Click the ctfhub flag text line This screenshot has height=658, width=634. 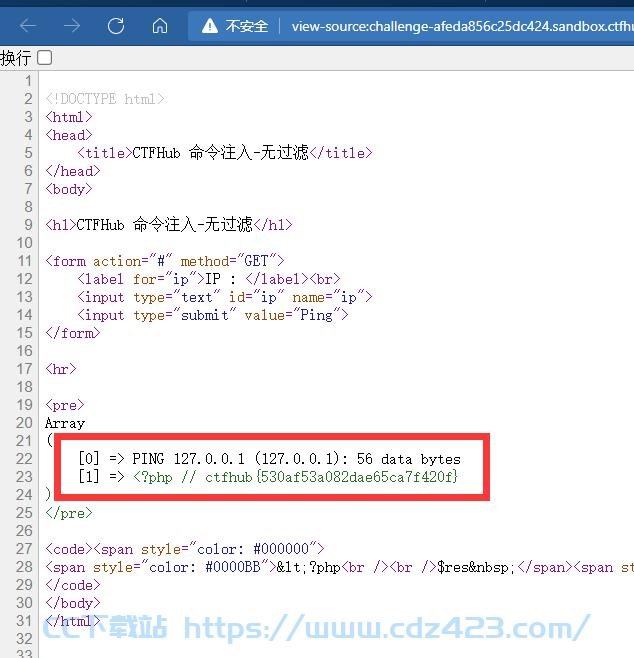pos(268,477)
